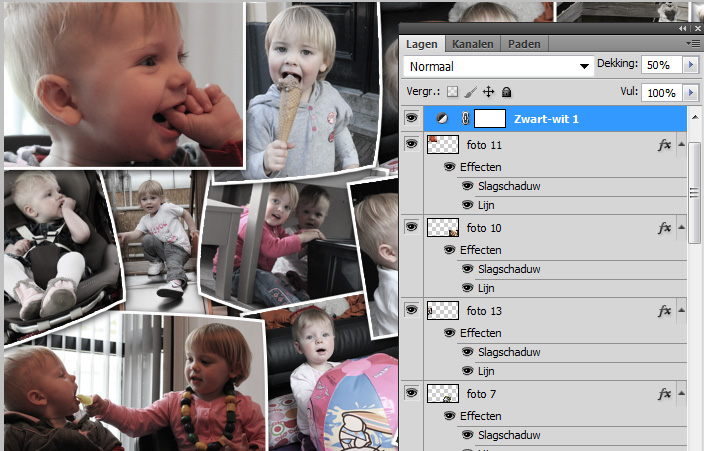Collapse the panel with double-arrow icon
The height and width of the screenshot is (451, 704).
[x=683, y=28]
